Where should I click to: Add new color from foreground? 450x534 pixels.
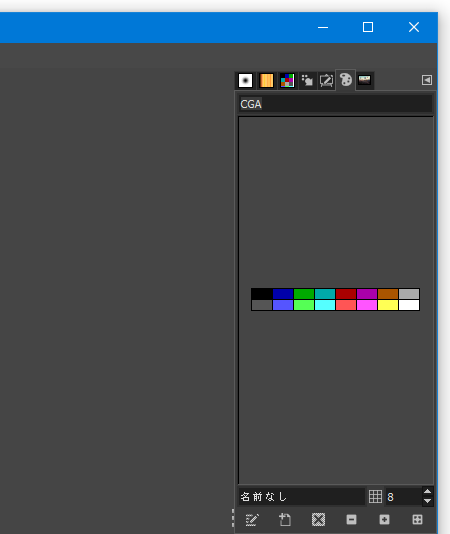point(285,520)
